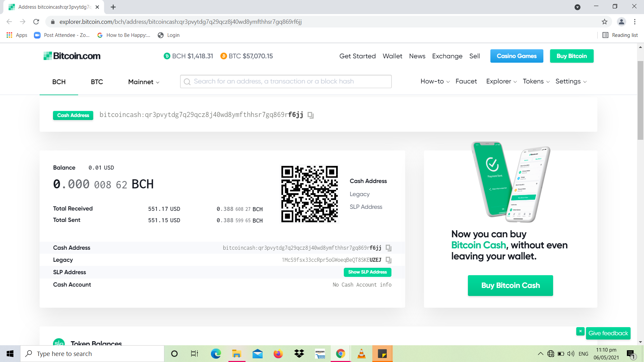Open a new browser tab
Screen dimensions: 644x362
point(113,7)
